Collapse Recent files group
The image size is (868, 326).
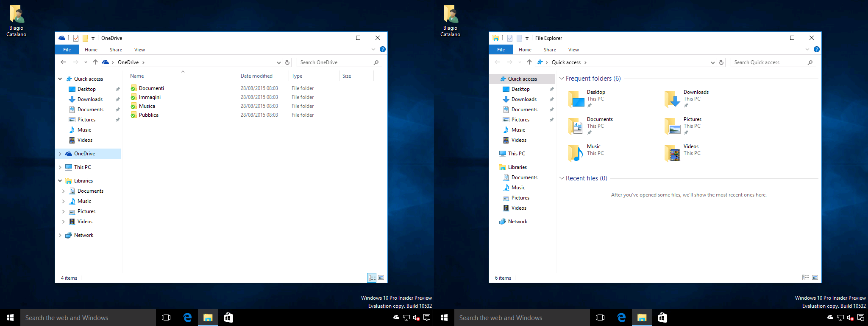point(562,178)
